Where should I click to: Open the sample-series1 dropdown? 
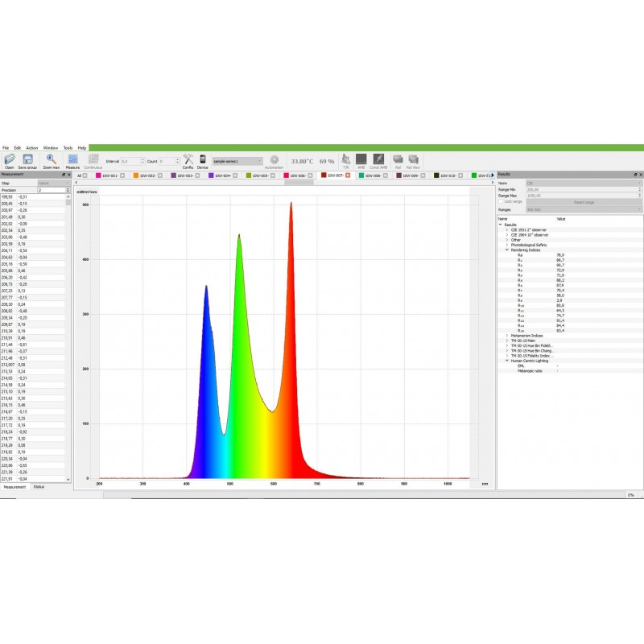pos(237,161)
